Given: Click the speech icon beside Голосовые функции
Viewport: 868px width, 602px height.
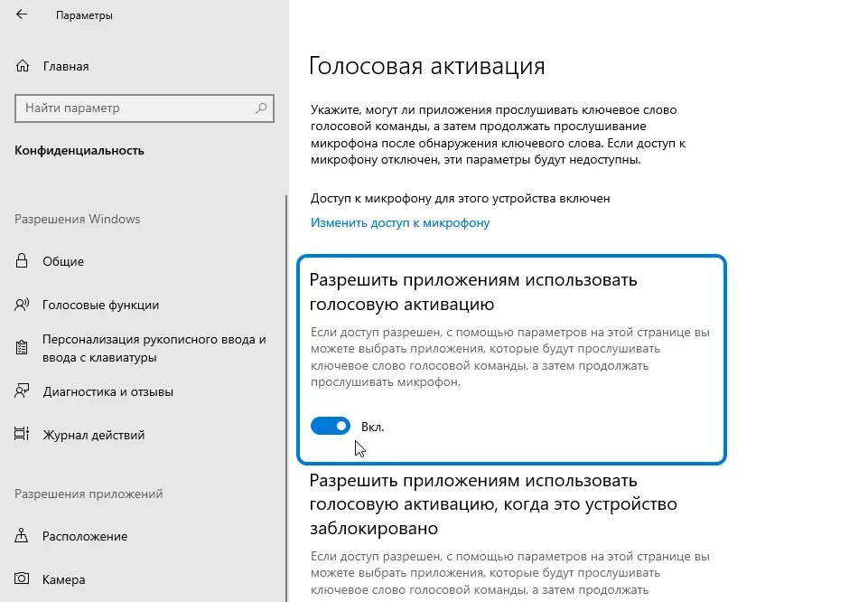Looking at the screenshot, I should pos(22,305).
